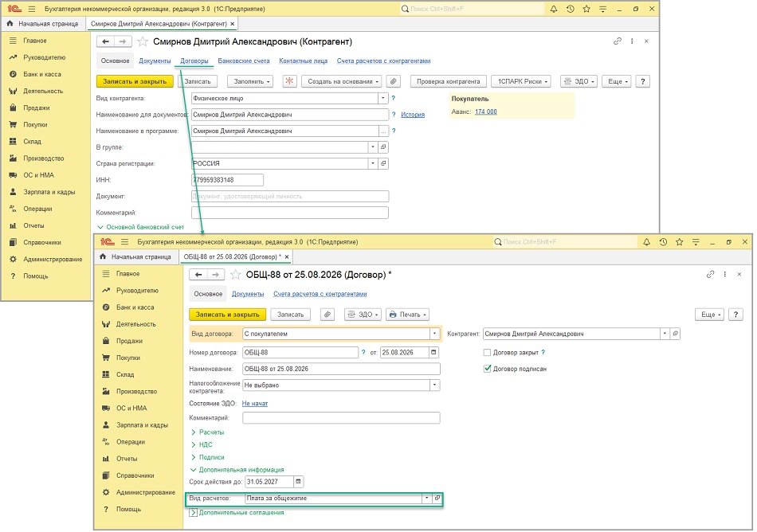This screenshot has height=532, width=757.
Task: Open 1СПАРК Риски button
Action: coord(522,81)
